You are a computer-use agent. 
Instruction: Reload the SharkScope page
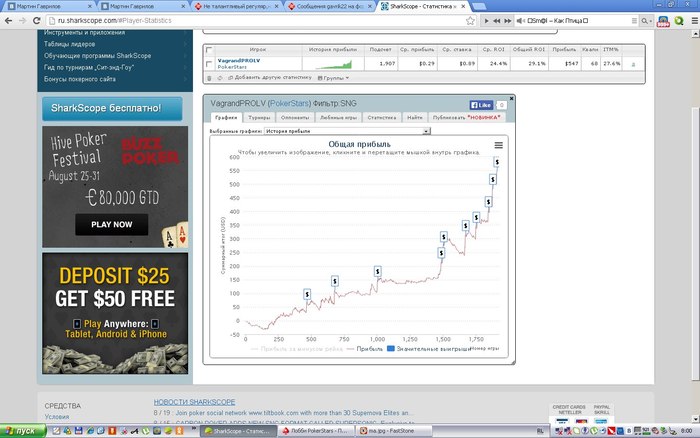(37, 21)
